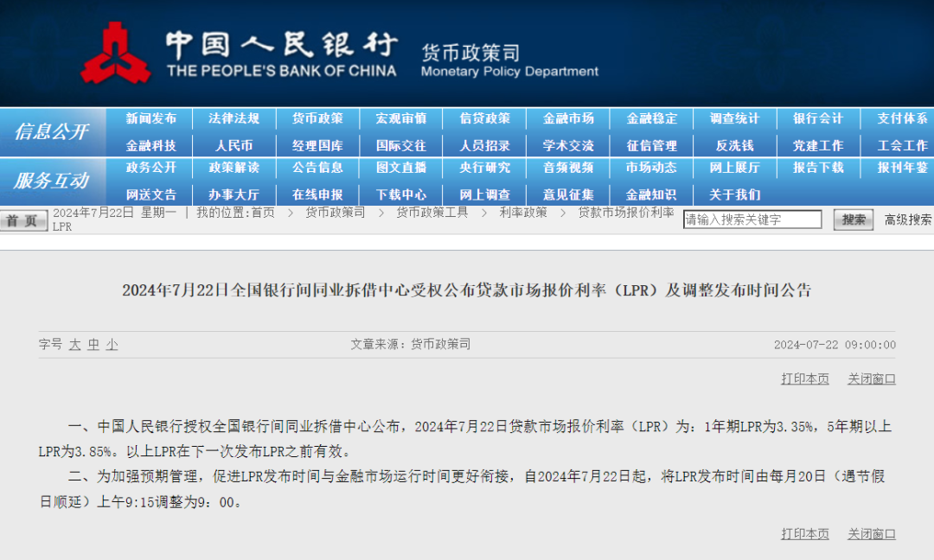Open the 征信管理 menu item
Image resolution: width=934 pixels, height=560 pixels.
pos(652,145)
